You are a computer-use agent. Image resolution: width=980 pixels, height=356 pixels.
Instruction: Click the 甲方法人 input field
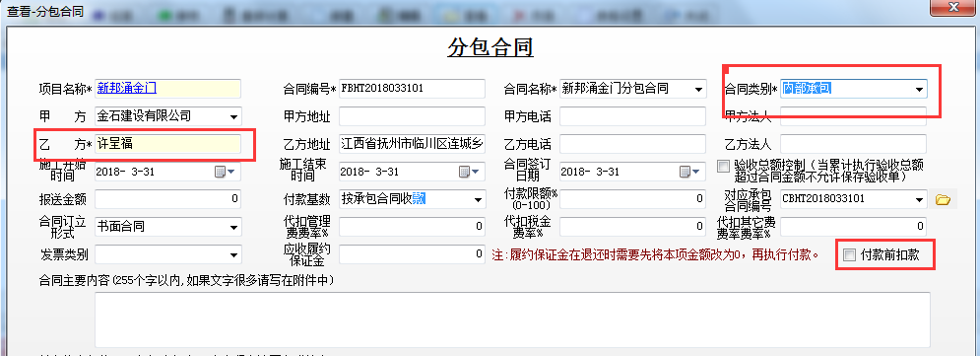click(854, 116)
